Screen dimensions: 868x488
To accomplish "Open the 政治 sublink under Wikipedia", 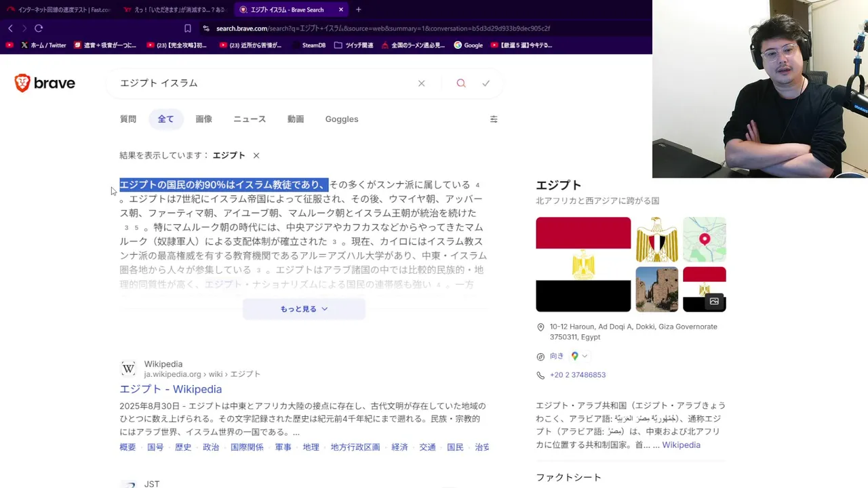I will (211, 447).
